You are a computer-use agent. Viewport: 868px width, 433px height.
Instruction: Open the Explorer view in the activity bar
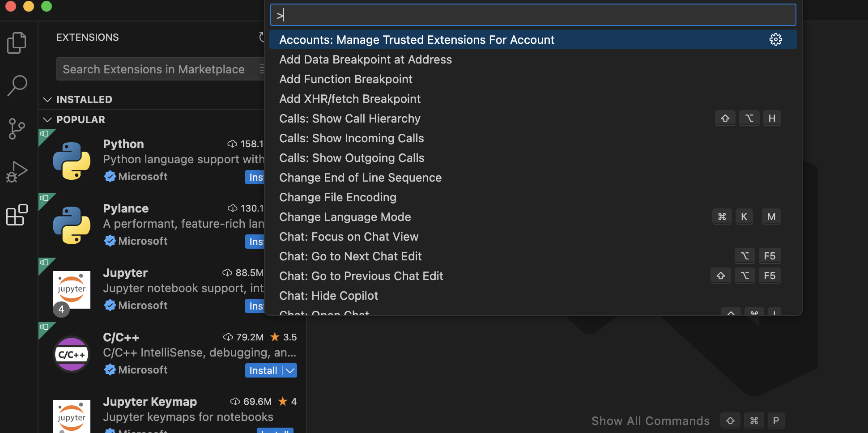(x=17, y=43)
